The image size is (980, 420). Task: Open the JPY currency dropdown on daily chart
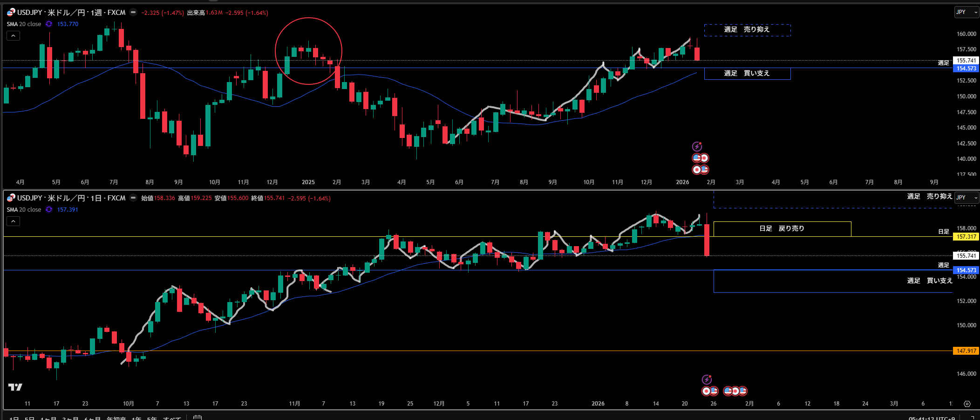tap(966, 198)
